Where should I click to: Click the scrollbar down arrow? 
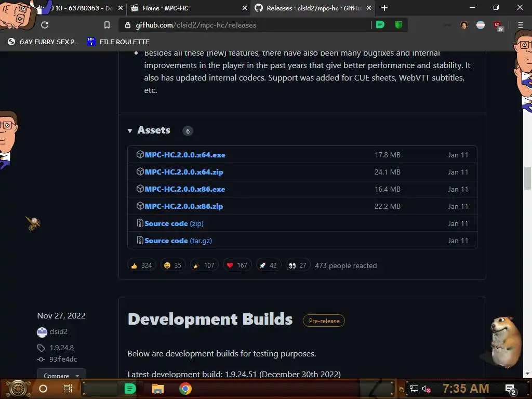(x=527, y=374)
